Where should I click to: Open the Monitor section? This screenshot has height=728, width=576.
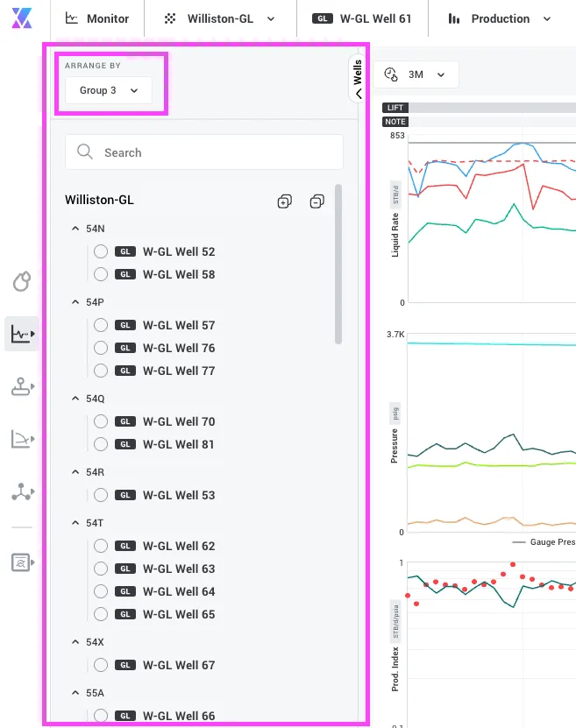pos(97,18)
